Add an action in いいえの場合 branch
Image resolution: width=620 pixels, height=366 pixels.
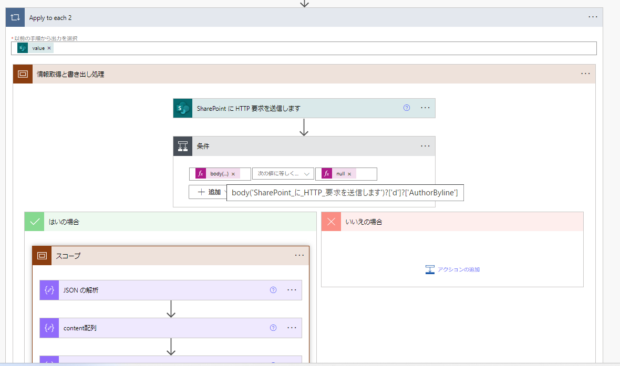(452, 270)
